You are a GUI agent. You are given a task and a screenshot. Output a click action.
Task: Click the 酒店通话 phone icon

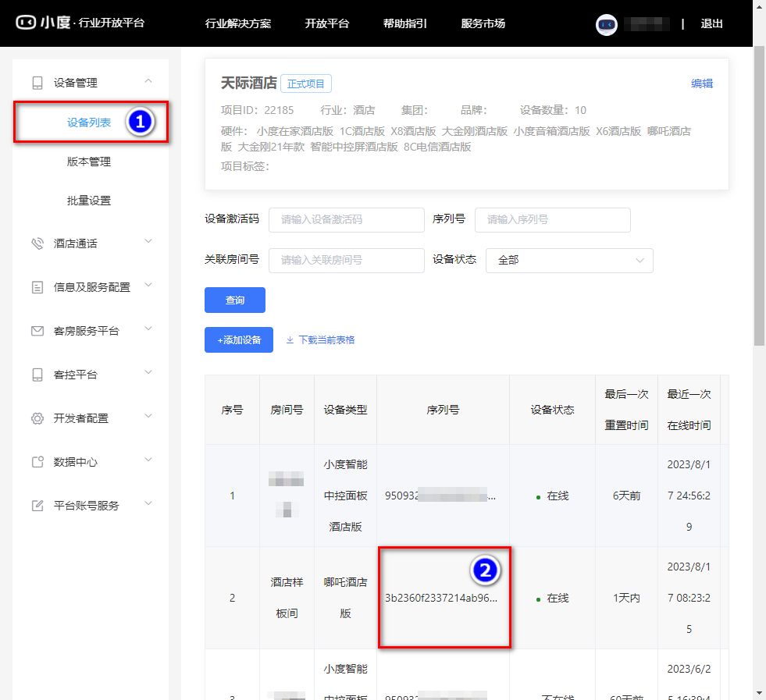pos(37,243)
